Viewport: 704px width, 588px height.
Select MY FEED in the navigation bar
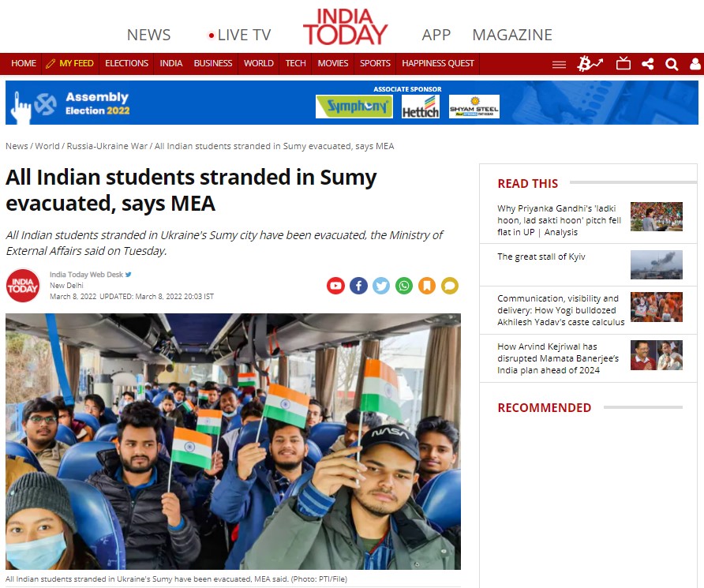(x=70, y=63)
